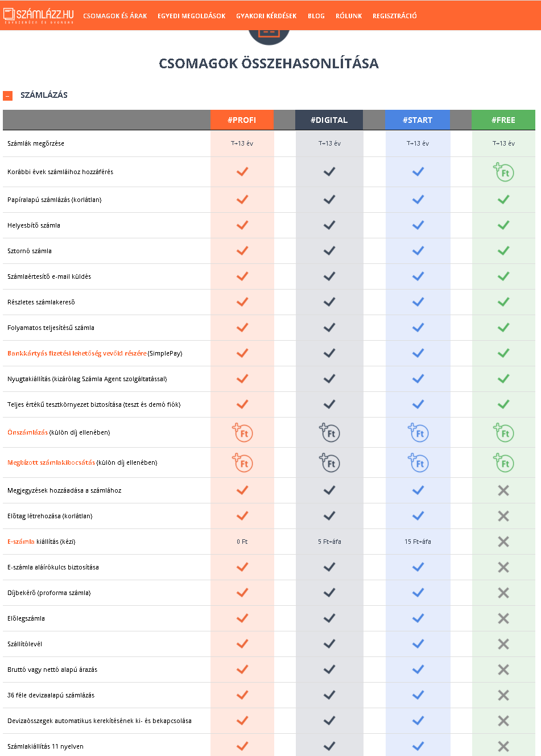
Task: Click the SZÁMLÁZÁS section heading
Action: (x=44, y=95)
